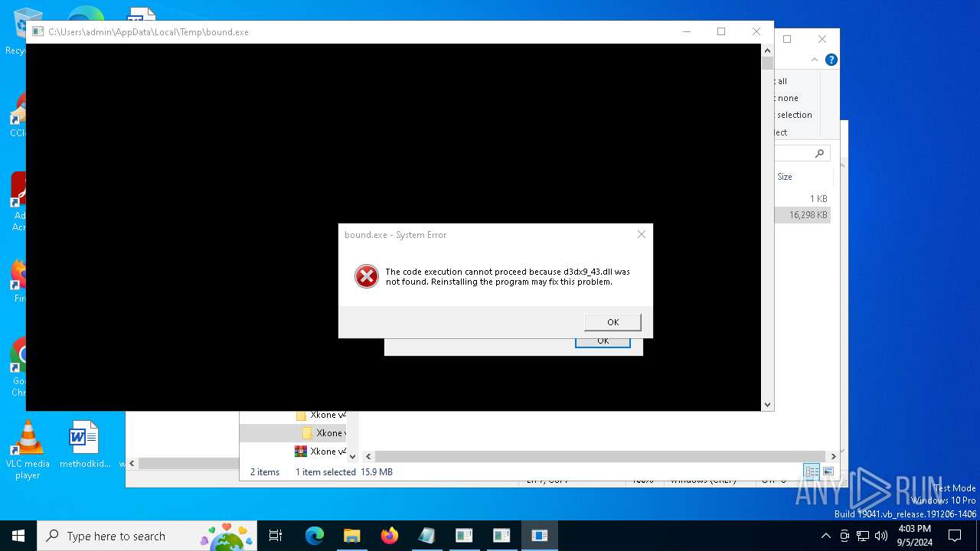
Task: Click '2 items' in the Explorer status bar
Action: 265,472
